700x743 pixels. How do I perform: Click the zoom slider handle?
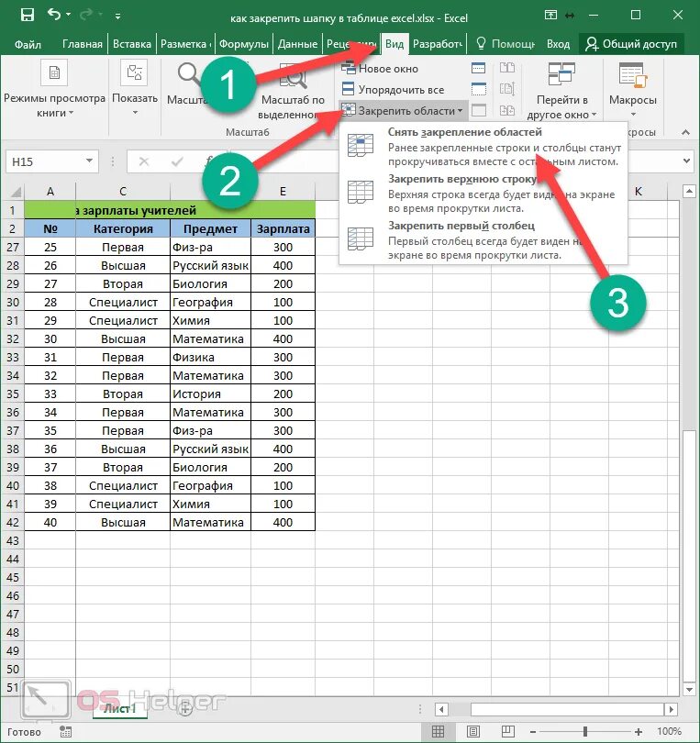tap(585, 732)
